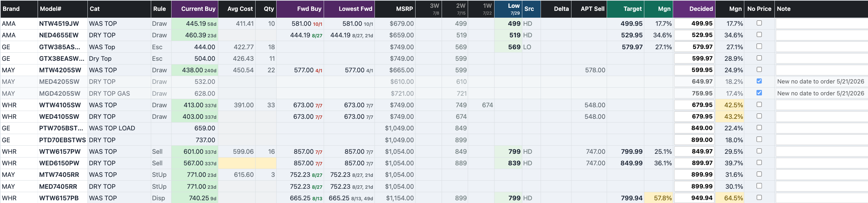Image resolution: width=868 pixels, height=203 pixels.
Task: Click the Src column header
Action: [x=531, y=9]
